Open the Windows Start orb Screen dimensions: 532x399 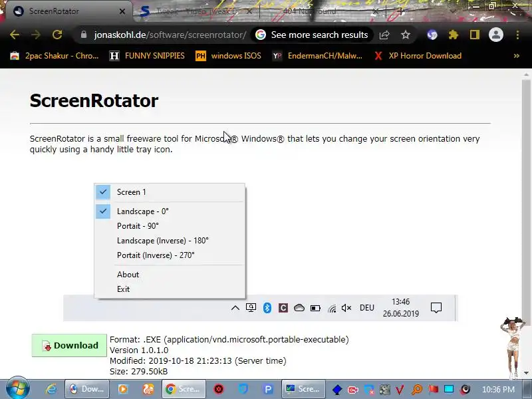(18, 389)
